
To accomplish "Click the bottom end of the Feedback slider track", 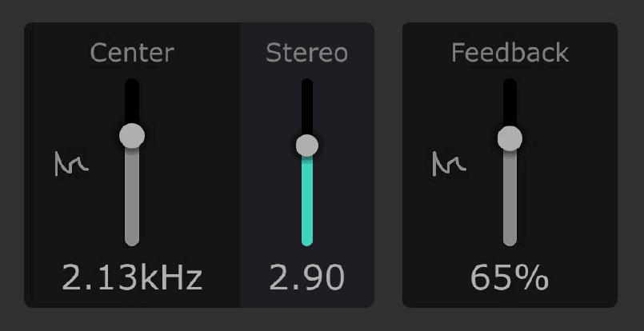I will [x=510, y=241].
